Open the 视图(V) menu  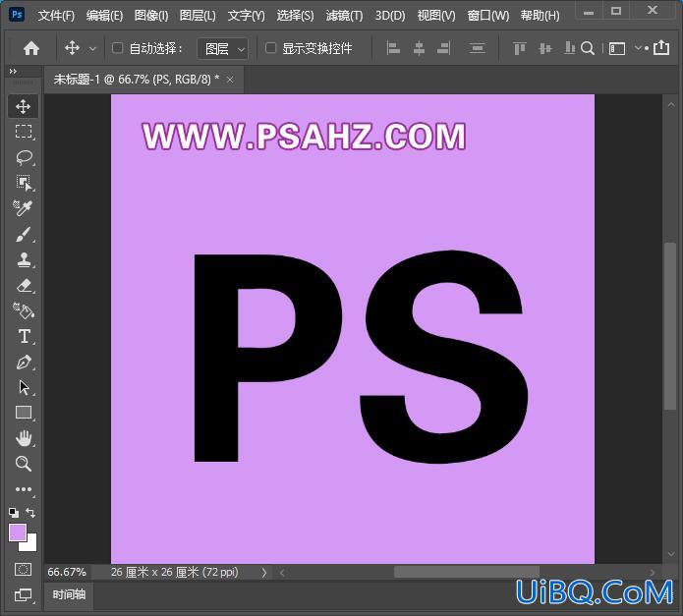(436, 16)
